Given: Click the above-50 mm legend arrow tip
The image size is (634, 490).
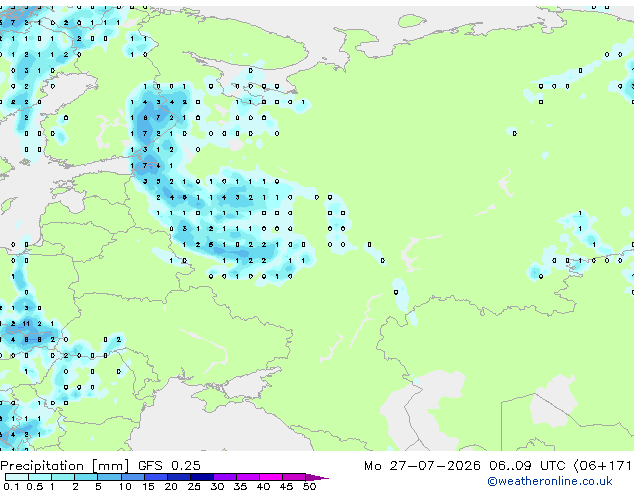Looking at the screenshot, I should tap(317, 477).
